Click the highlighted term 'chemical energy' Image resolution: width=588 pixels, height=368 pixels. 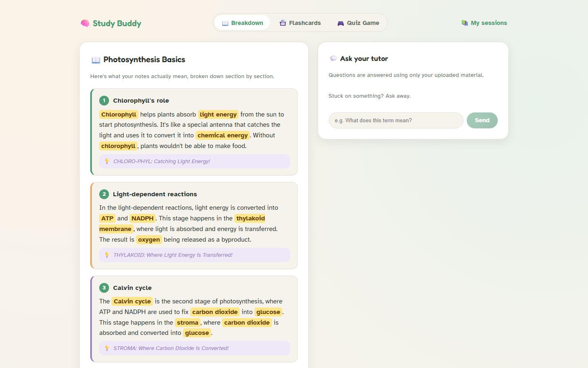pos(223,135)
